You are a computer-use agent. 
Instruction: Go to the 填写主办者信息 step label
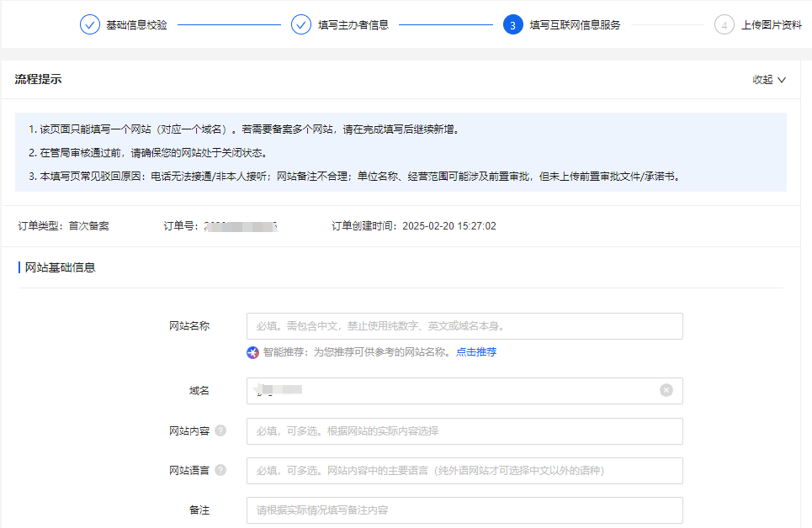(353, 25)
